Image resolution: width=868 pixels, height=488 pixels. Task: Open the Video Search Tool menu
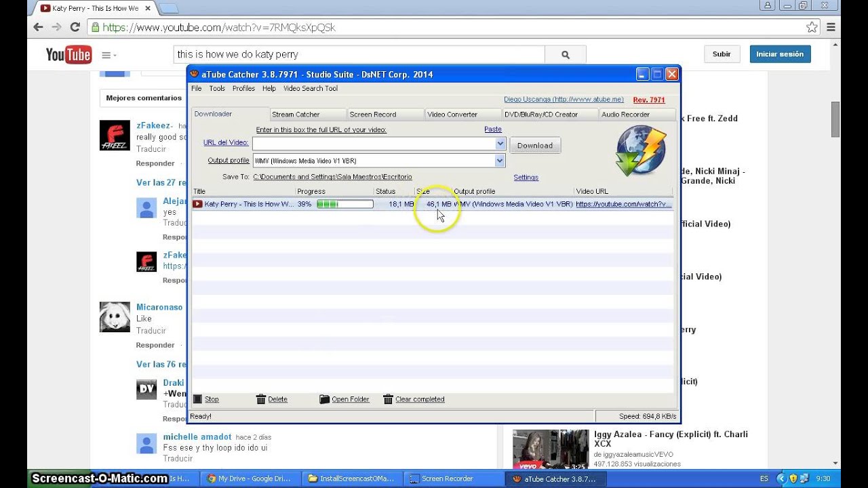point(311,88)
